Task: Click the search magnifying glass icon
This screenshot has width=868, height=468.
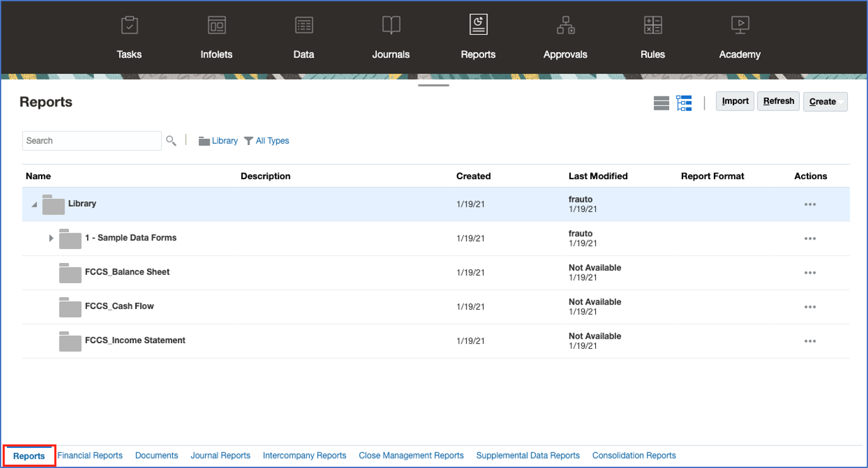Action: click(x=171, y=141)
